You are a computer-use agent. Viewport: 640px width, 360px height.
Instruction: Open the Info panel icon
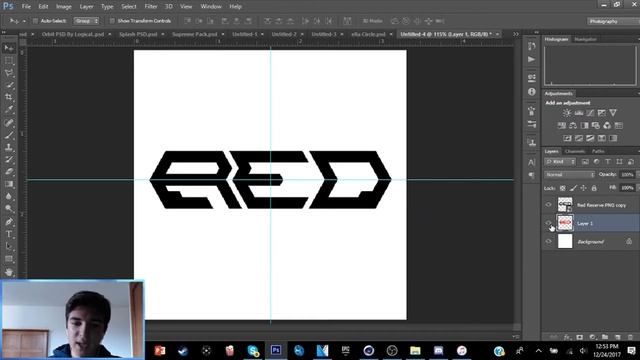click(531, 92)
